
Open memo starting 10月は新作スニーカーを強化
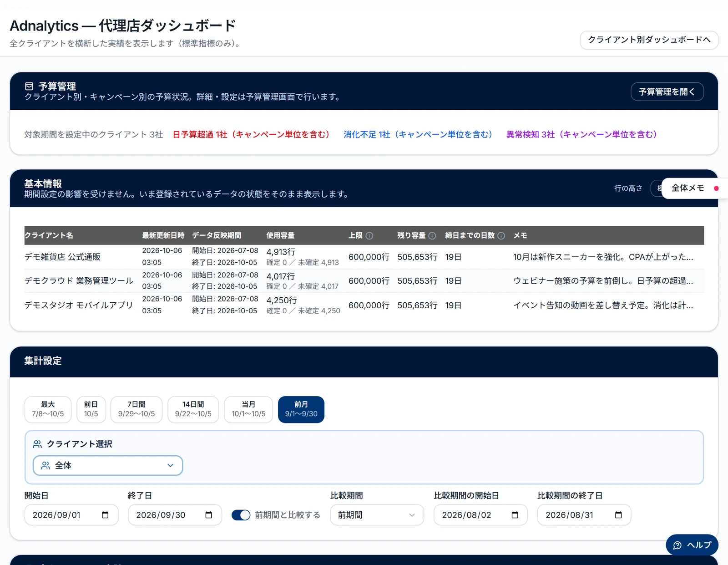[603, 257]
